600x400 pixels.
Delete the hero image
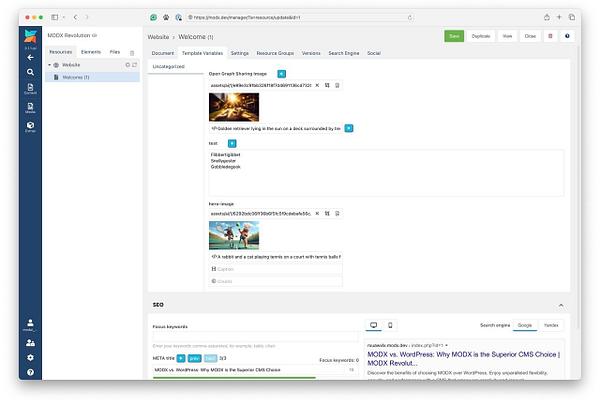(337, 214)
